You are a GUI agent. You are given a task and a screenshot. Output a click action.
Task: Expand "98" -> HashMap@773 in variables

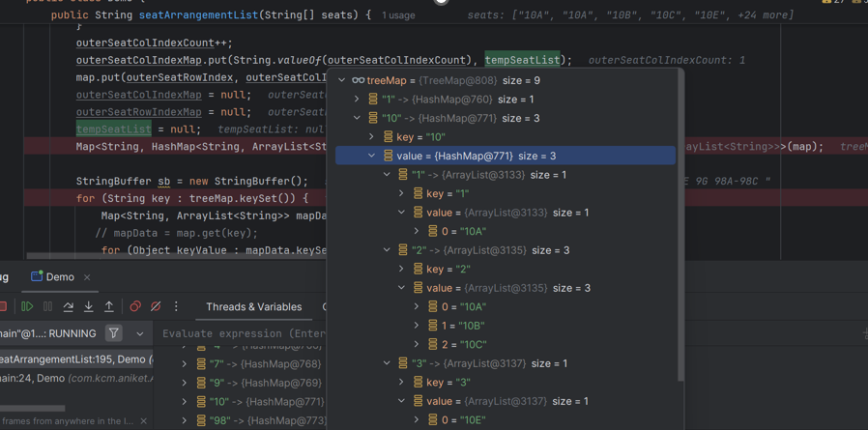pos(185,420)
